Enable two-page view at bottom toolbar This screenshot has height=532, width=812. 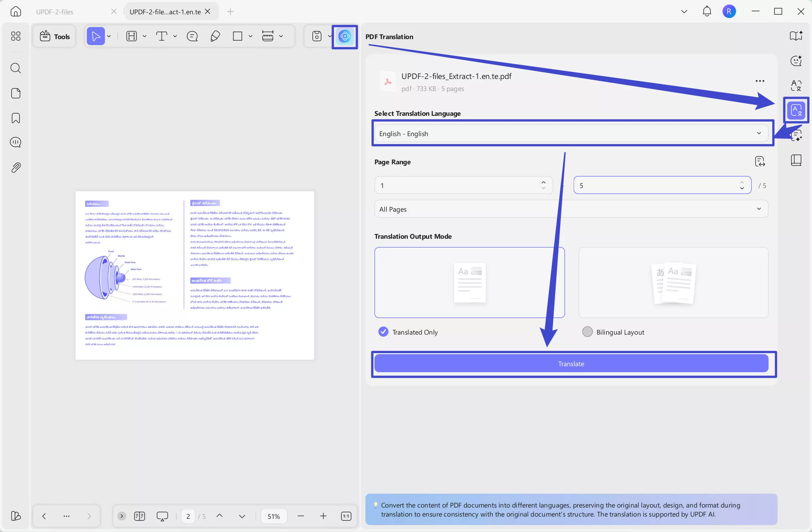click(x=139, y=516)
